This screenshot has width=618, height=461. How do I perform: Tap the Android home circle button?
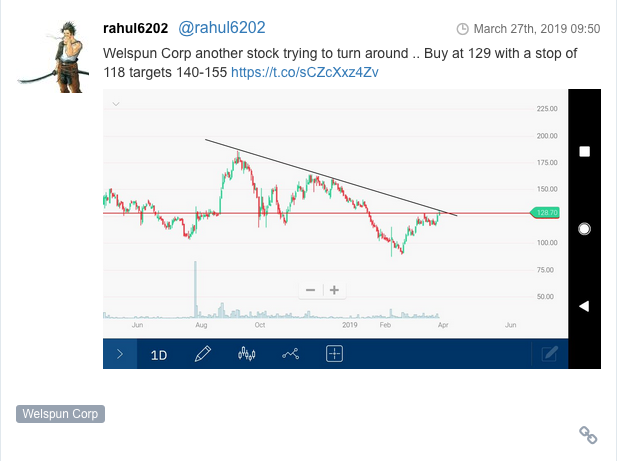click(x=584, y=229)
